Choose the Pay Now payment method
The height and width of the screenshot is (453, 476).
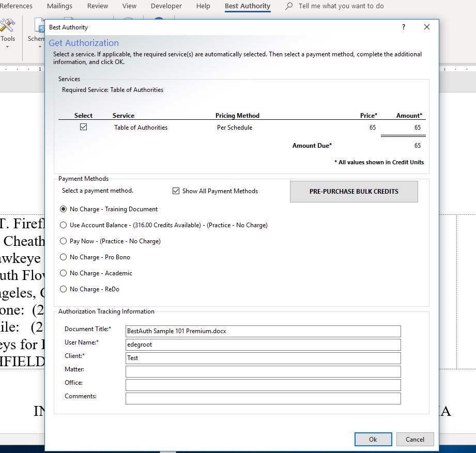[x=64, y=241]
